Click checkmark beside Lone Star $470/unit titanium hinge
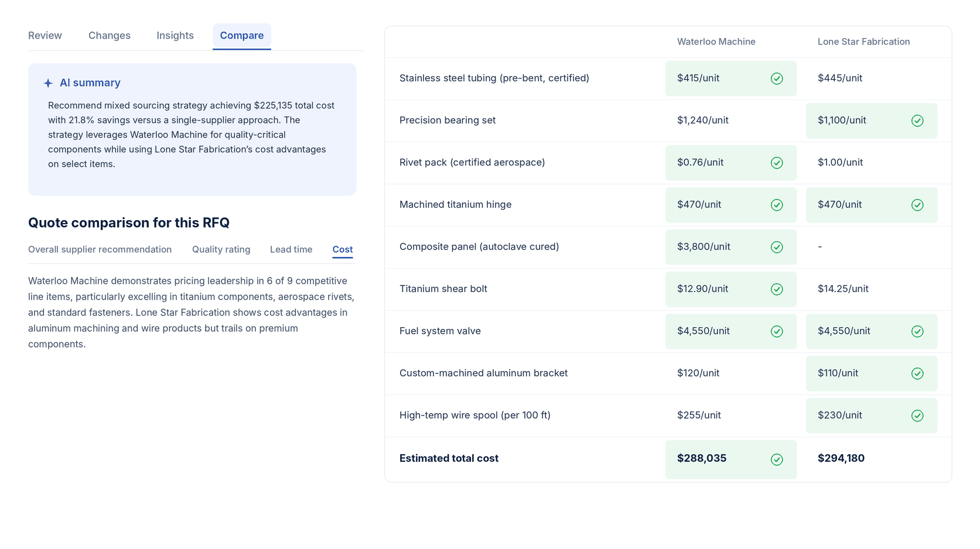 pyautogui.click(x=917, y=205)
